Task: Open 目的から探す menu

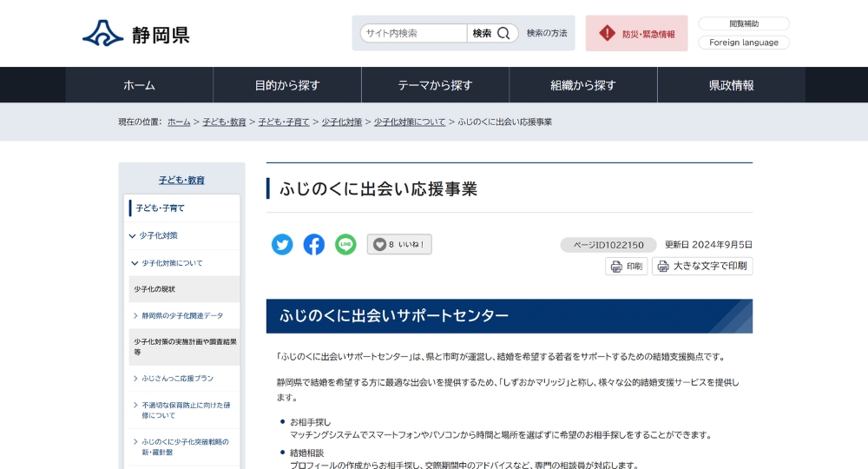Action: [x=287, y=85]
